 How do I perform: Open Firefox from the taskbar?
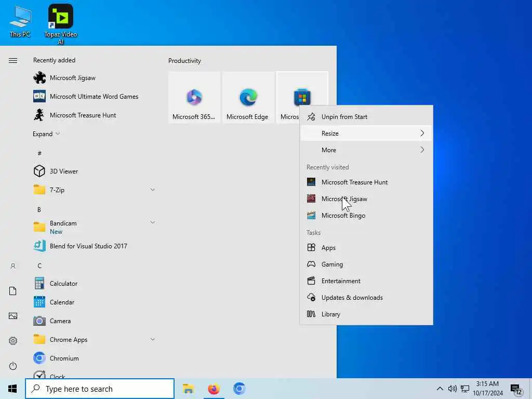tap(214, 389)
